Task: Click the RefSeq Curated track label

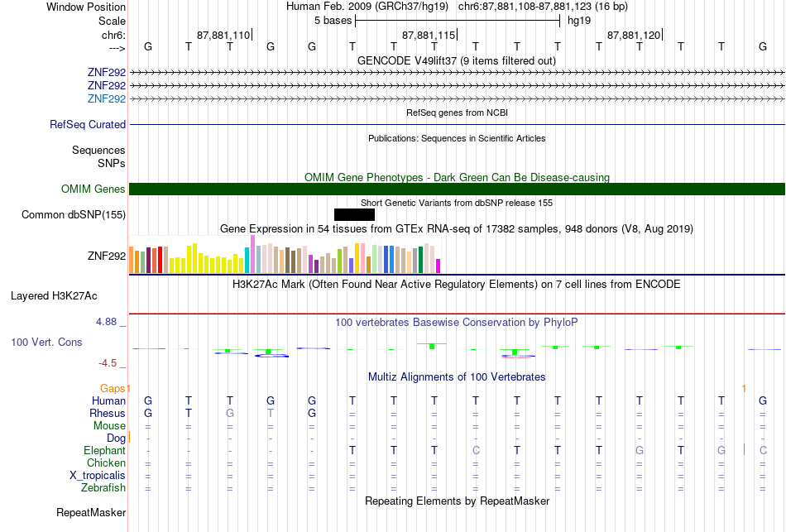Action: 88,124
